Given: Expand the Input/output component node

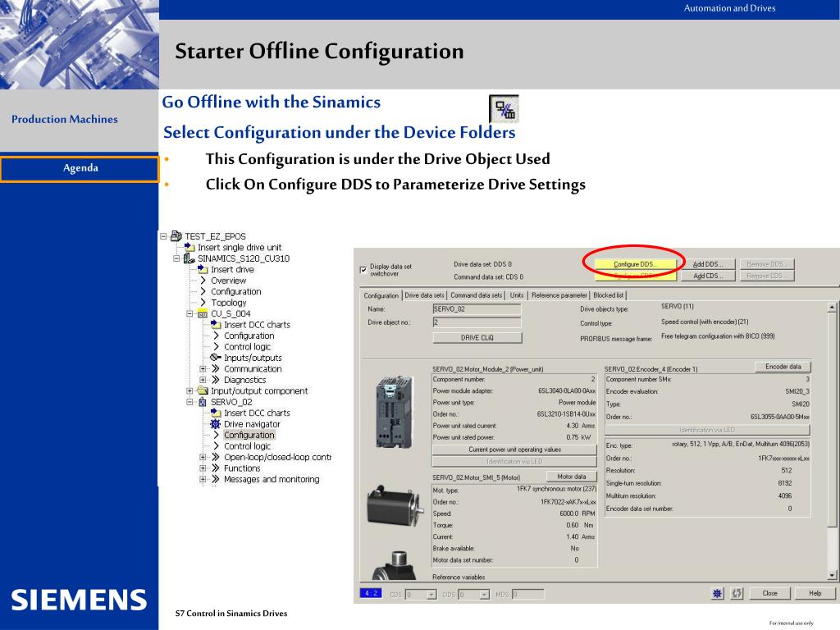Looking at the screenshot, I should point(189,391).
